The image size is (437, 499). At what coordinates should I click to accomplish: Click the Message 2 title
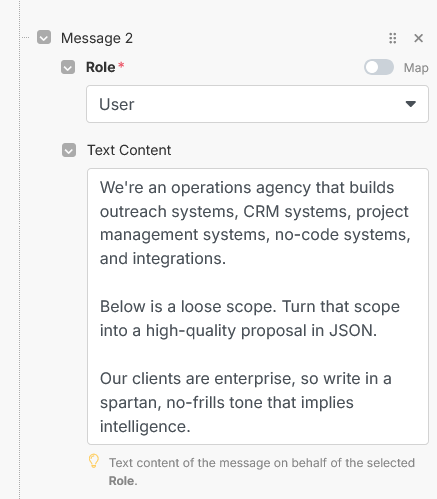[x=97, y=38]
